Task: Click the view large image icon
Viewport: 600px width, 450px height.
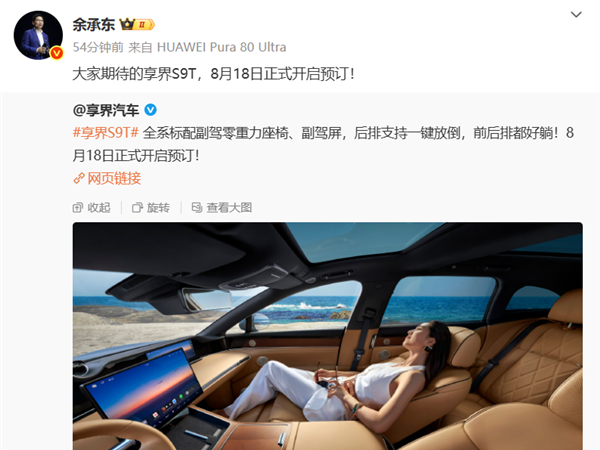Action: 197,208
